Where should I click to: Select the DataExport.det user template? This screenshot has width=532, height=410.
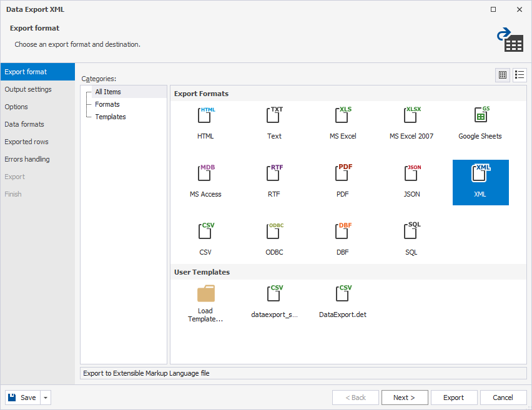343,295
